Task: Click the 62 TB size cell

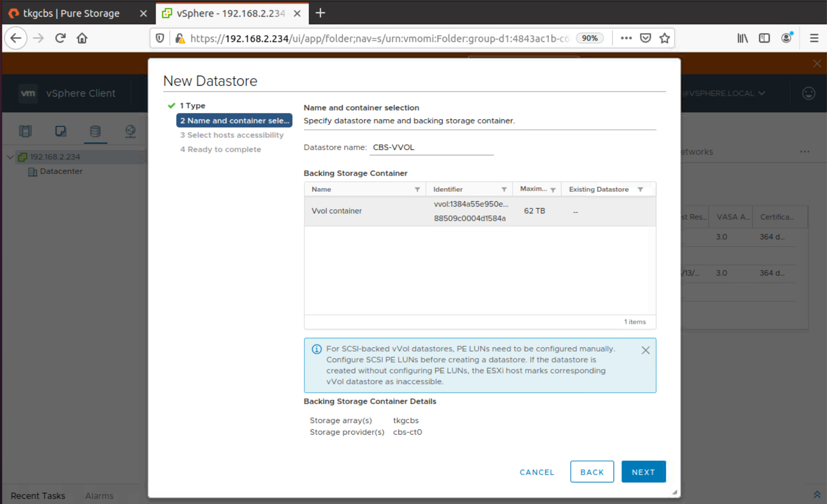Action: click(535, 211)
